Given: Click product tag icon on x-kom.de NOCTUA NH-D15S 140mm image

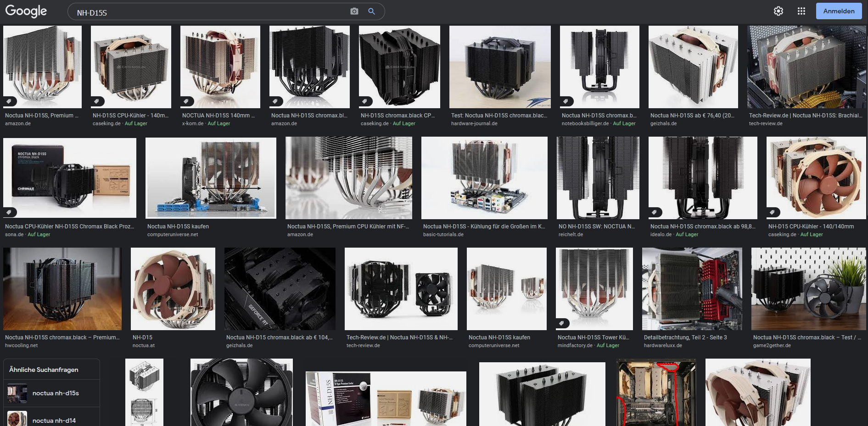Looking at the screenshot, I should click(187, 101).
